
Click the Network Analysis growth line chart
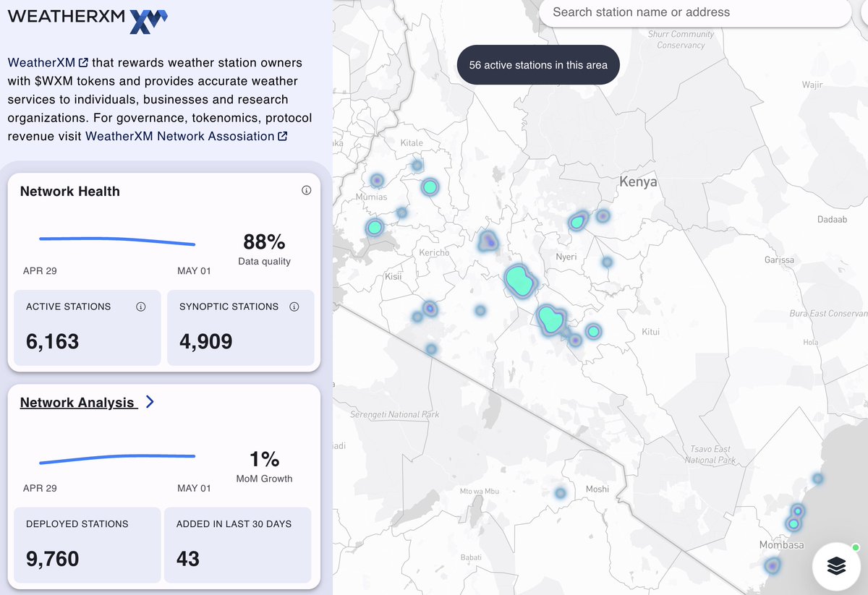pos(117,458)
